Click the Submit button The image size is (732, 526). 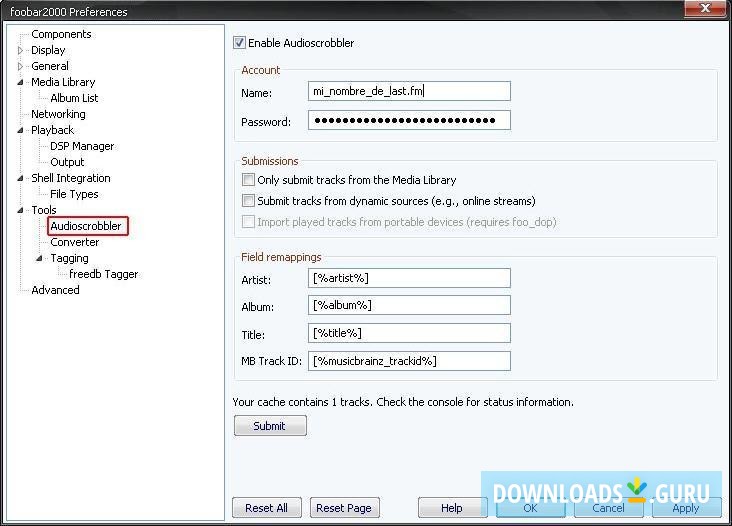click(x=270, y=426)
